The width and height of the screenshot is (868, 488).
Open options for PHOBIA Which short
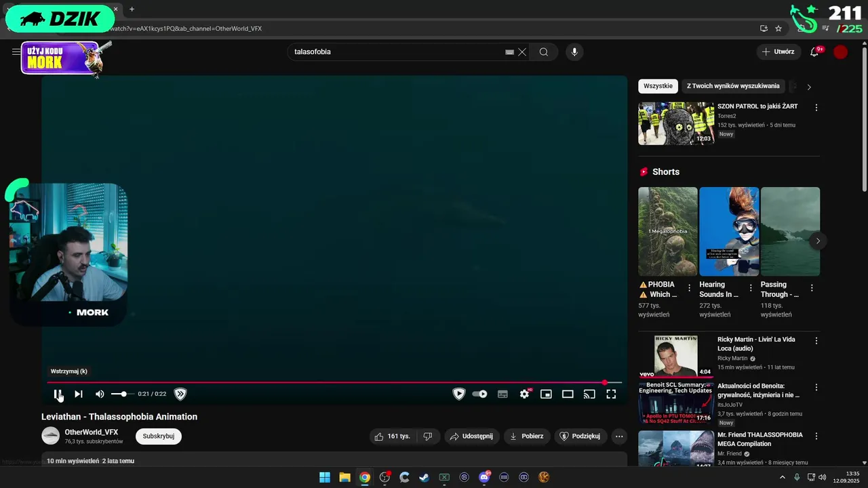coord(690,288)
